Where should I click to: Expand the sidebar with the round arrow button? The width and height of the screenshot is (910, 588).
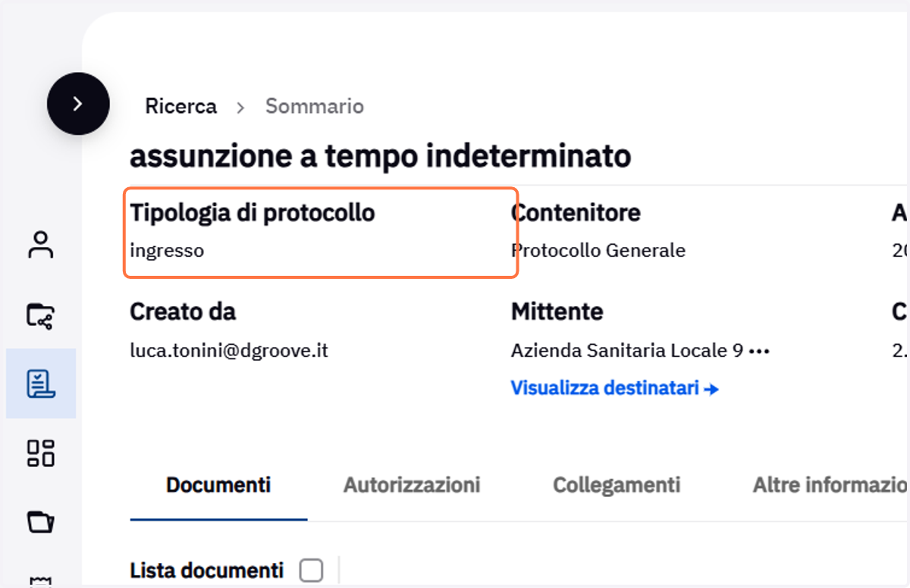(x=78, y=104)
